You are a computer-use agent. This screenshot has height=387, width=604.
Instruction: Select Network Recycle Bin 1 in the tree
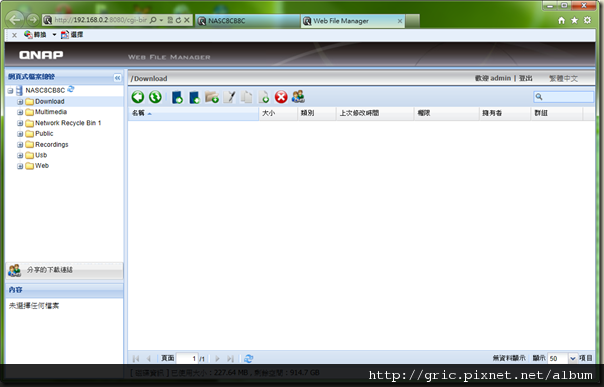tap(68, 123)
